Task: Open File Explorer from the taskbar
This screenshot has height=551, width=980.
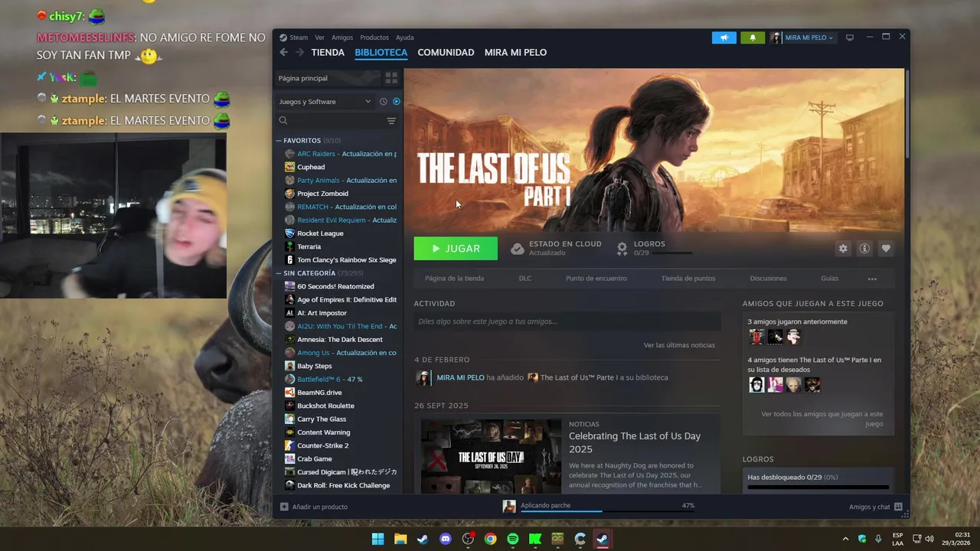Action: point(400,539)
